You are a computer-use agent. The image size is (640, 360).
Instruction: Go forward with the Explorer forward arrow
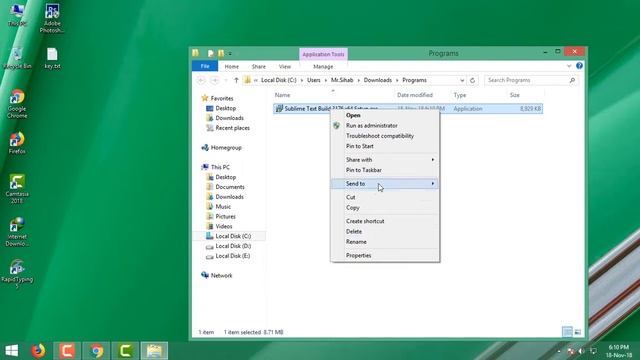tap(215, 80)
